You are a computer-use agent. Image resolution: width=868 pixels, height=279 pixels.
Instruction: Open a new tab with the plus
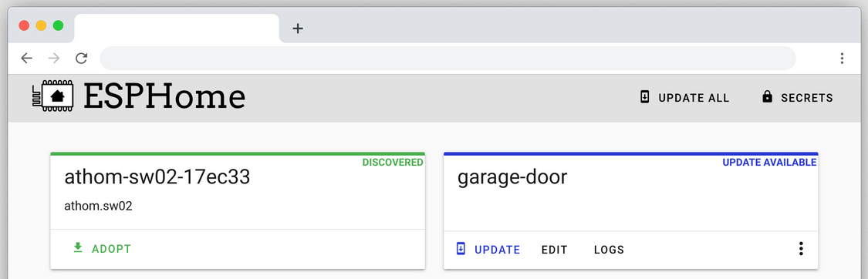298,29
